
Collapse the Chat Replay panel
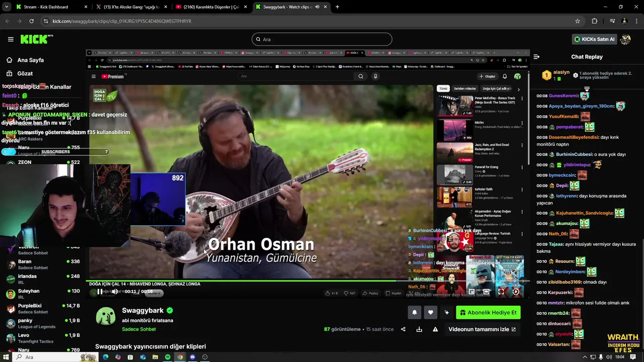tap(536, 57)
